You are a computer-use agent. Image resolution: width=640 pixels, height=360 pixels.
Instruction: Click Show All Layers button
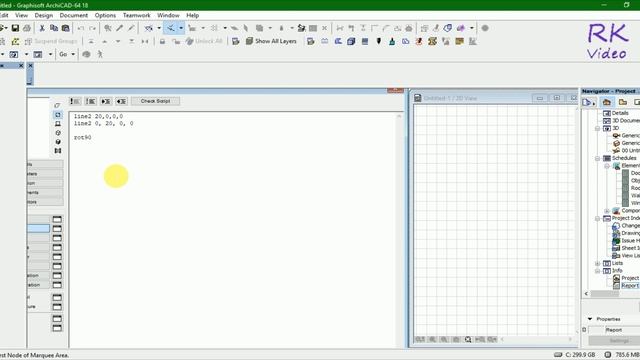pyautogui.click(x=271, y=41)
